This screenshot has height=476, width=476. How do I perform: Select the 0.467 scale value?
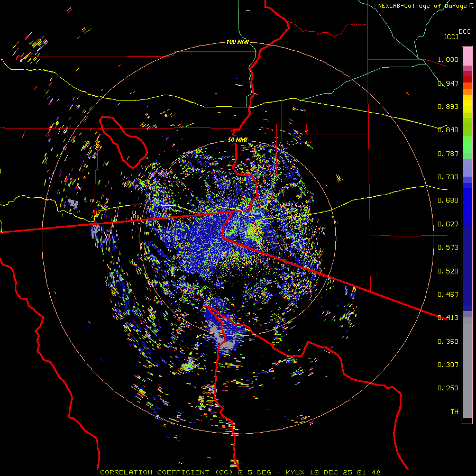(448, 295)
